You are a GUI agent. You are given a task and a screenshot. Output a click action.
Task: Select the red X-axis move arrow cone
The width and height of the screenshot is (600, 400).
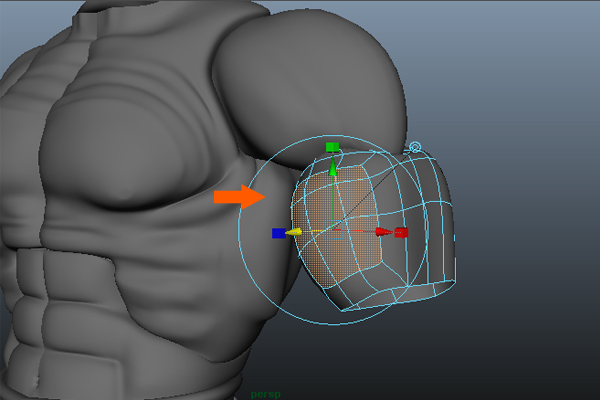(x=384, y=232)
